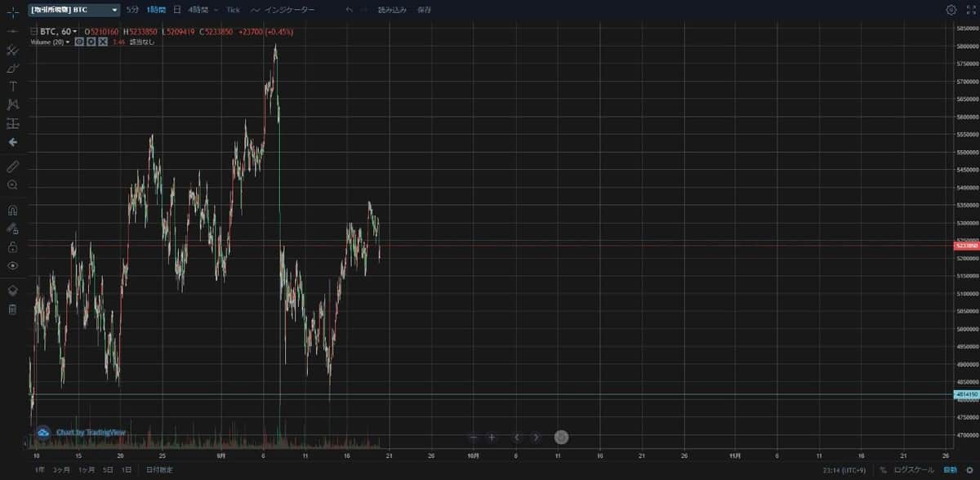Screen dimensions: 980x480
Task: Click the zoom in magnifier tool
Action: pyautogui.click(x=12, y=185)
